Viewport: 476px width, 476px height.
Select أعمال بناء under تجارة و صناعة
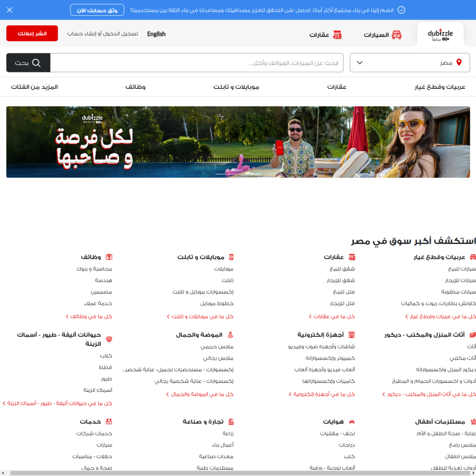[x=223, y=445]
